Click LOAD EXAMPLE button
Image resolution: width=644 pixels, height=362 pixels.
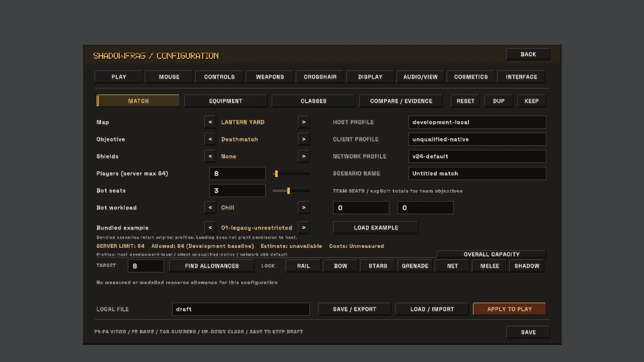point(376,228)
